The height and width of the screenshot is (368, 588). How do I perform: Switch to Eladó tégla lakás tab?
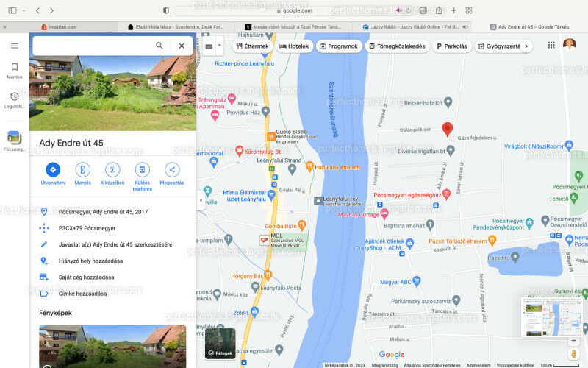coord(176,27)
